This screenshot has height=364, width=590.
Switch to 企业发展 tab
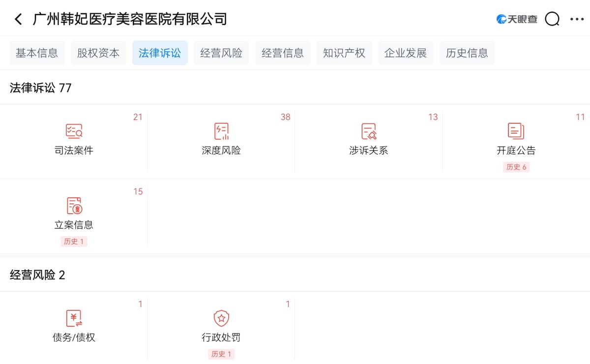tap(406, 53)
